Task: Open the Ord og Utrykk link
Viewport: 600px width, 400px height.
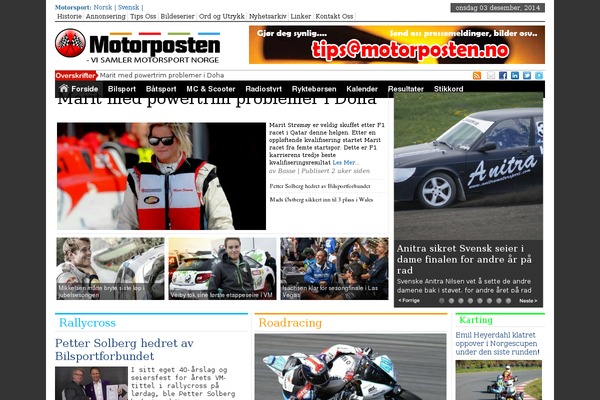Action: [222, 16]
